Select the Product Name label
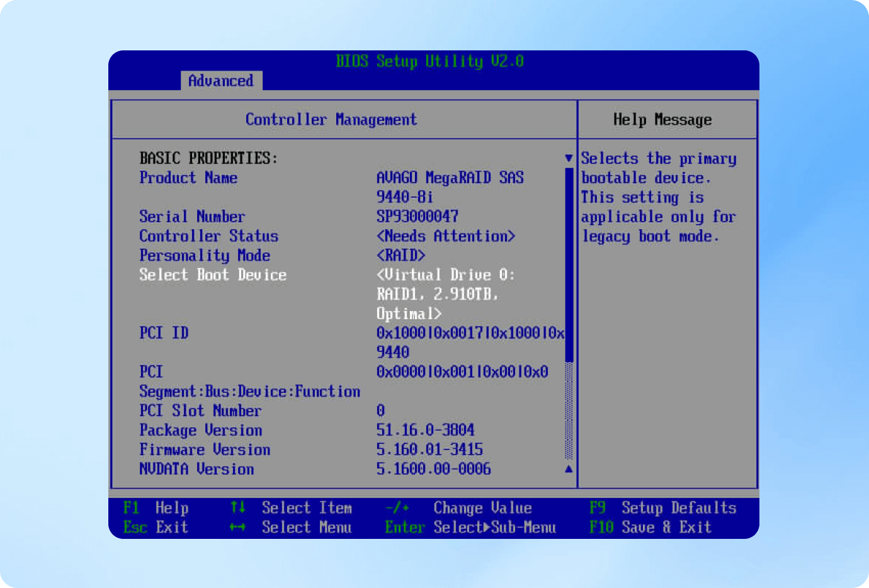 (188, 178)
